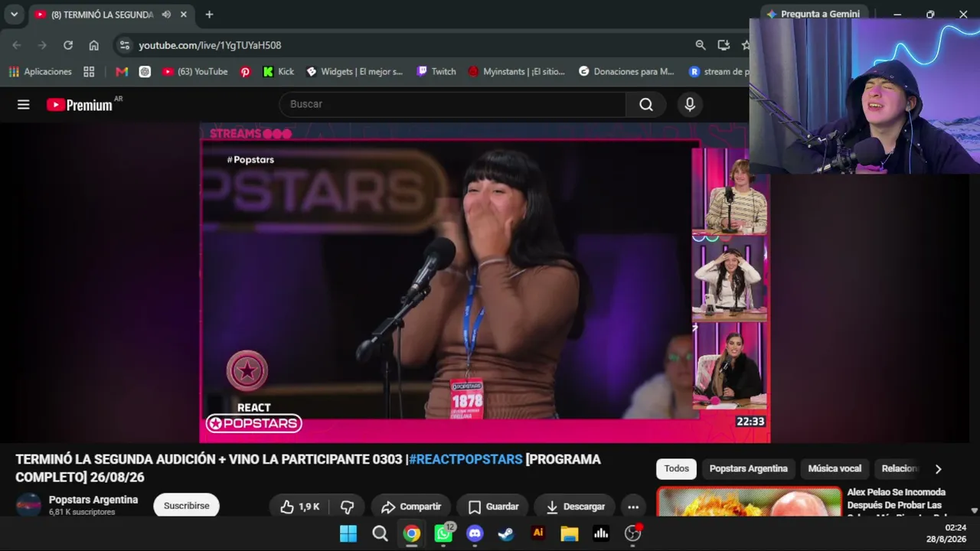Click the video player to pause playback
The image size is (980, 551).
[485, 283]
